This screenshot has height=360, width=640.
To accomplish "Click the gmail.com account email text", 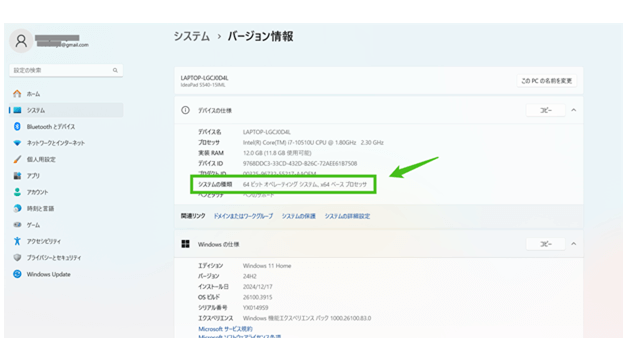I will (x=62, y=45).
